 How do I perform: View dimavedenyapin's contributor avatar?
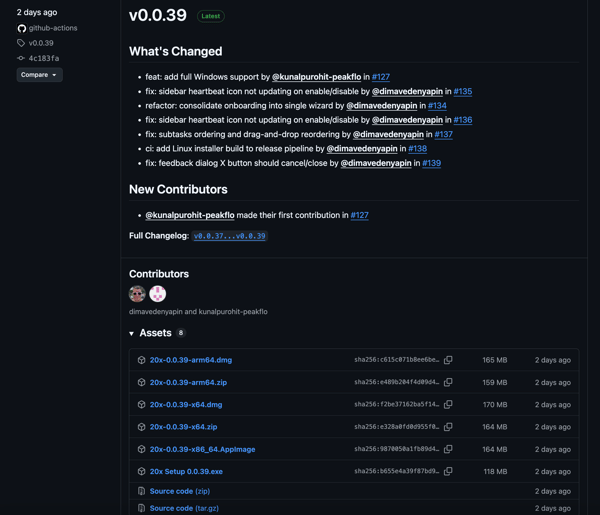pyautogui.click(x=137, y=293)
